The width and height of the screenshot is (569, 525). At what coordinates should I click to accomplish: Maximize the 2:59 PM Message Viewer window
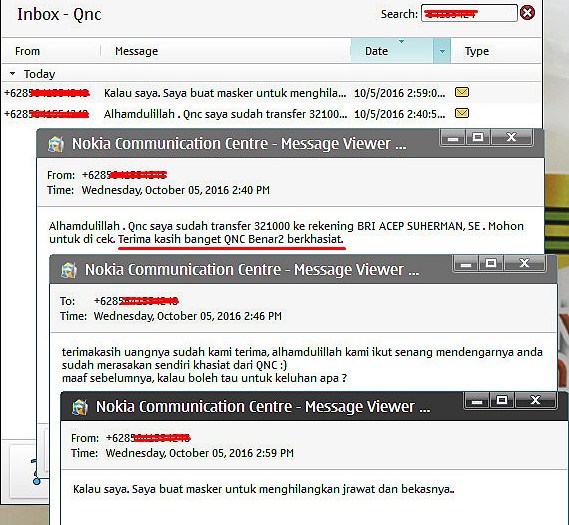coord(502,401)
